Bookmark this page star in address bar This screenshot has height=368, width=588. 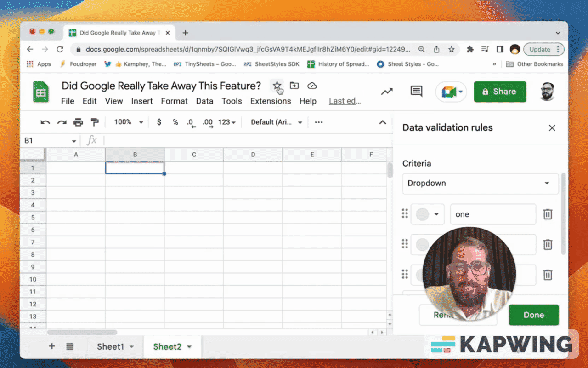tap(452, 49)
